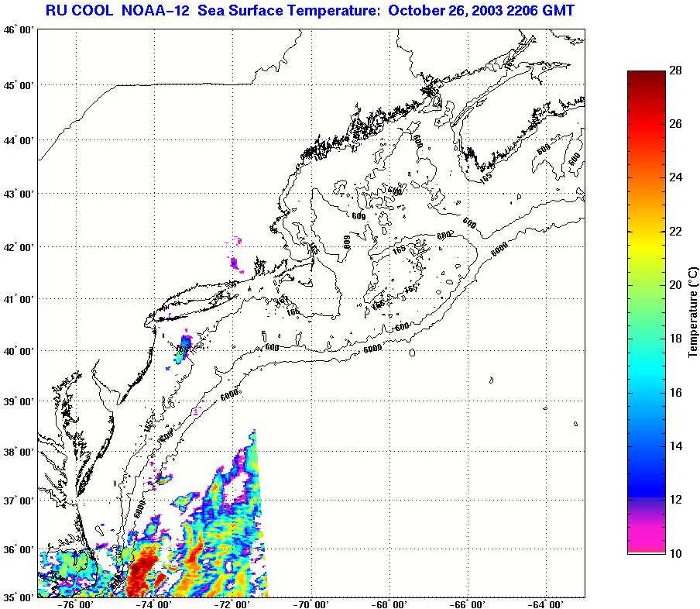This screenshot has width=700, height=609.
Task: Click the latitude label 43° 00'
Action: click(19, 194)
